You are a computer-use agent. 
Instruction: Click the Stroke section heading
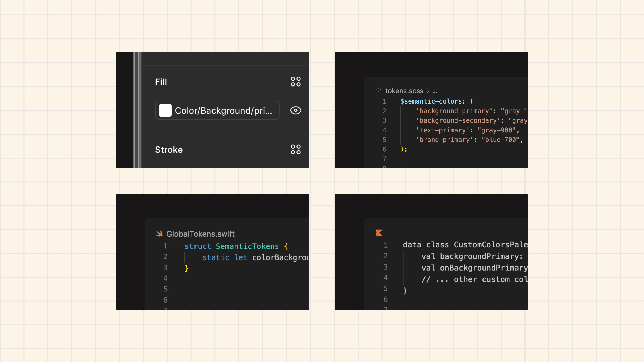169,150
